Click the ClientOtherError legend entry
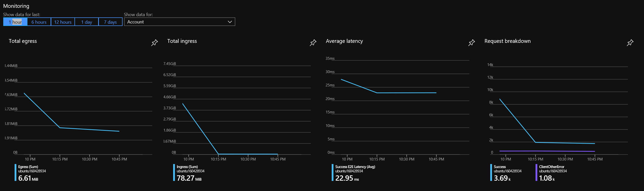644x191 pixels. click(552, 167)
